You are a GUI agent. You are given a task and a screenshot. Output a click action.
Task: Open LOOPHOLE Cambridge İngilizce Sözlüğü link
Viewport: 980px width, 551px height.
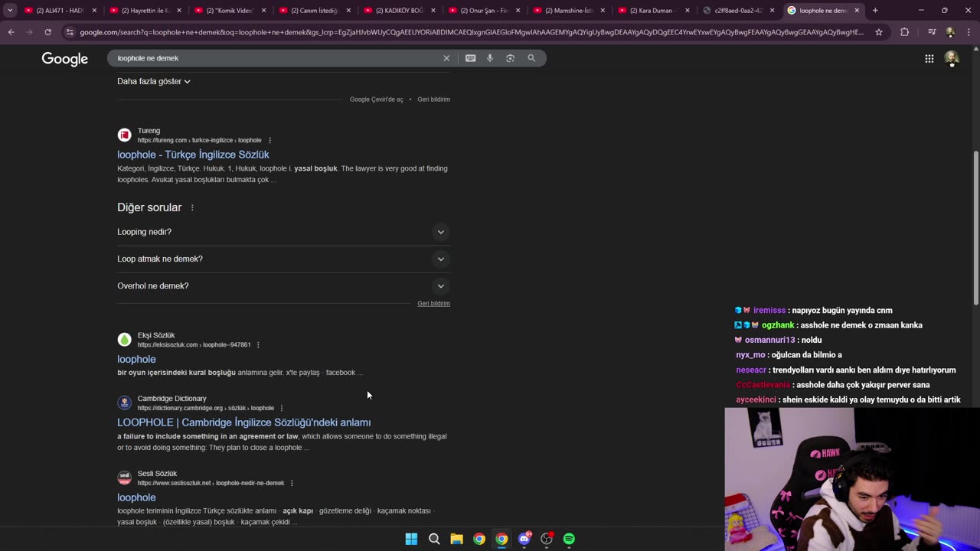coord(243,422)
